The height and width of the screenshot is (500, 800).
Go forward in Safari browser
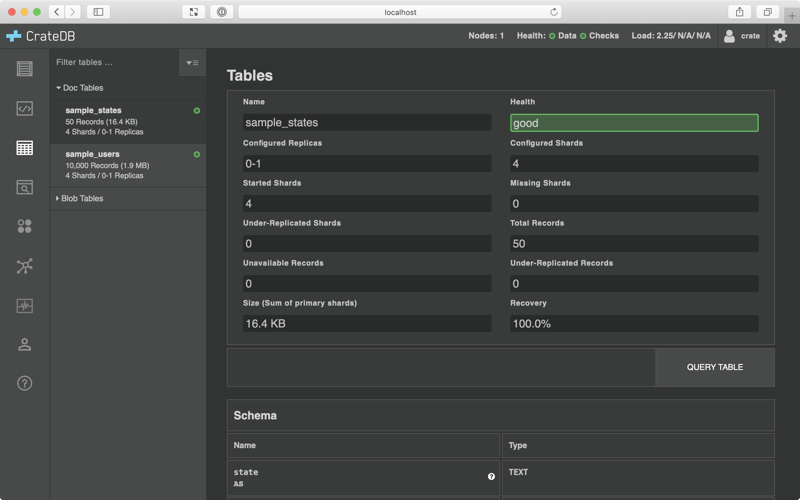click(72, 12)
